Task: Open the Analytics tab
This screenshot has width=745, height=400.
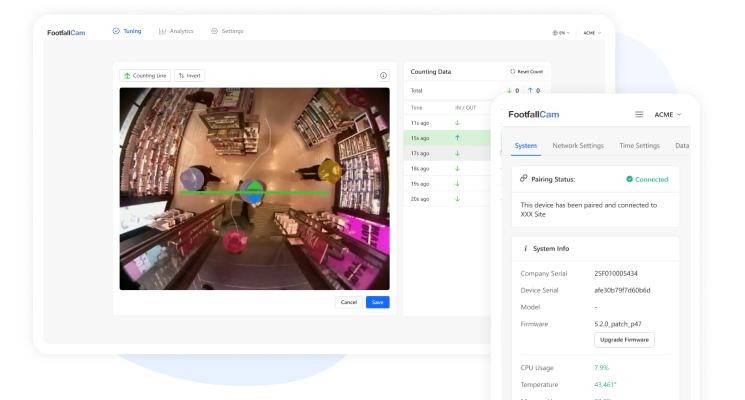Action: 176,31
